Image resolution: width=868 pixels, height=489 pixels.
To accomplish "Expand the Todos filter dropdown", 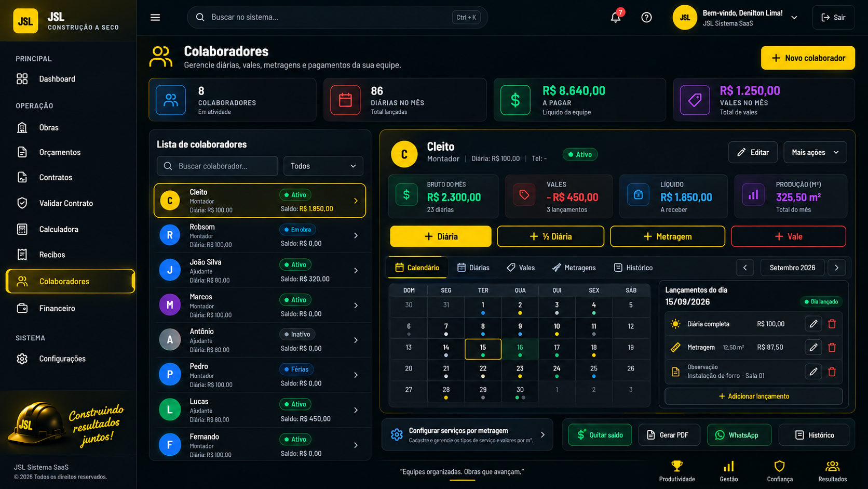I will 323,166.
